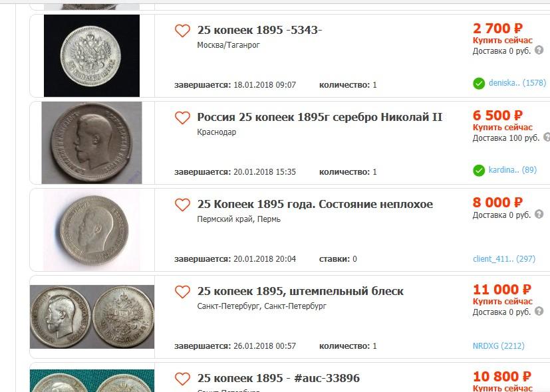Click two-coin thumbnail of Санкт-Петербург 11 000 ₽ listing

(92, 317)
